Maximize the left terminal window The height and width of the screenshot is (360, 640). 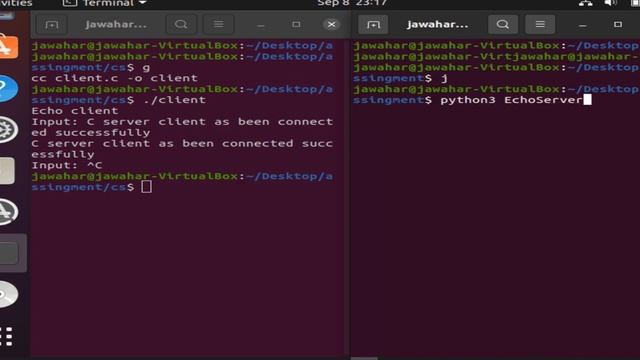point(296,24)
